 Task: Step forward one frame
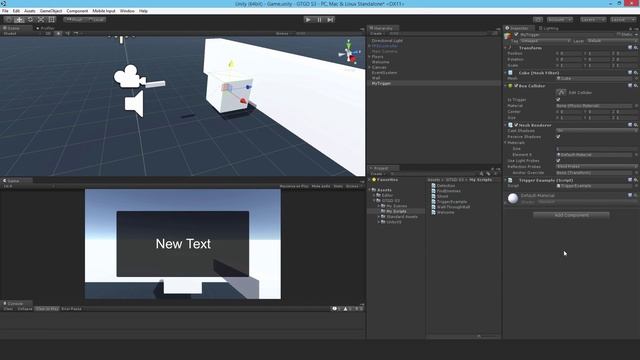(330, 20)
